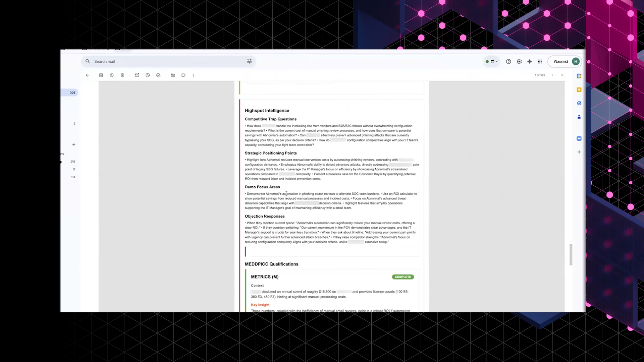Open the Abnormal account profile button

coord(565,61)
